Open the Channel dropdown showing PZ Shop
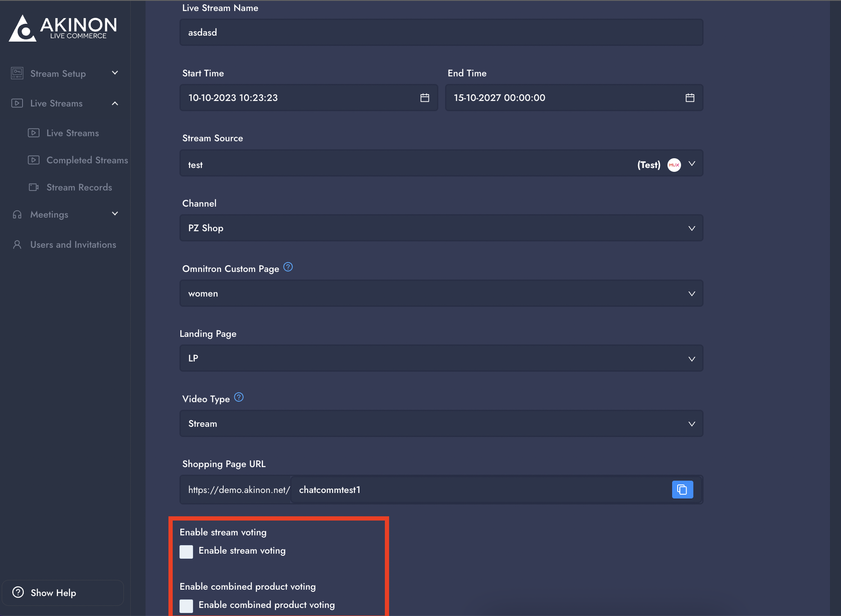The width and height of the screenshot is (841, 616). click(x=441, y=228)
